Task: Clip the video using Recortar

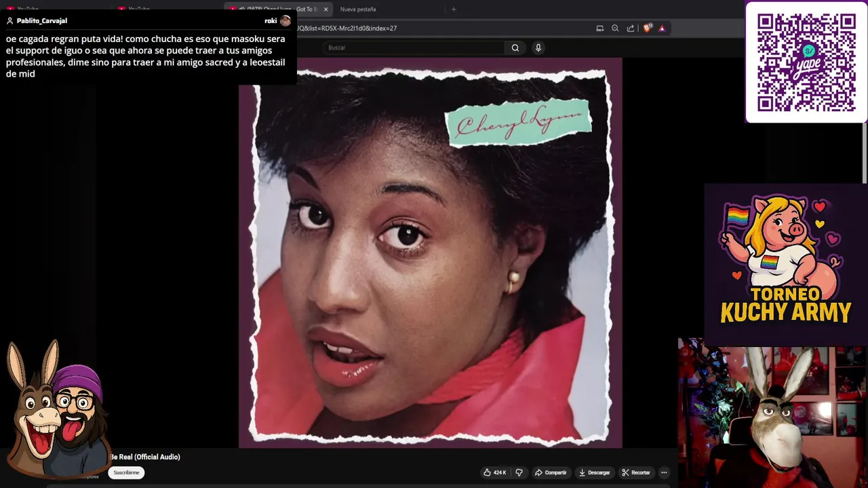Action: (x=636, y=472)
